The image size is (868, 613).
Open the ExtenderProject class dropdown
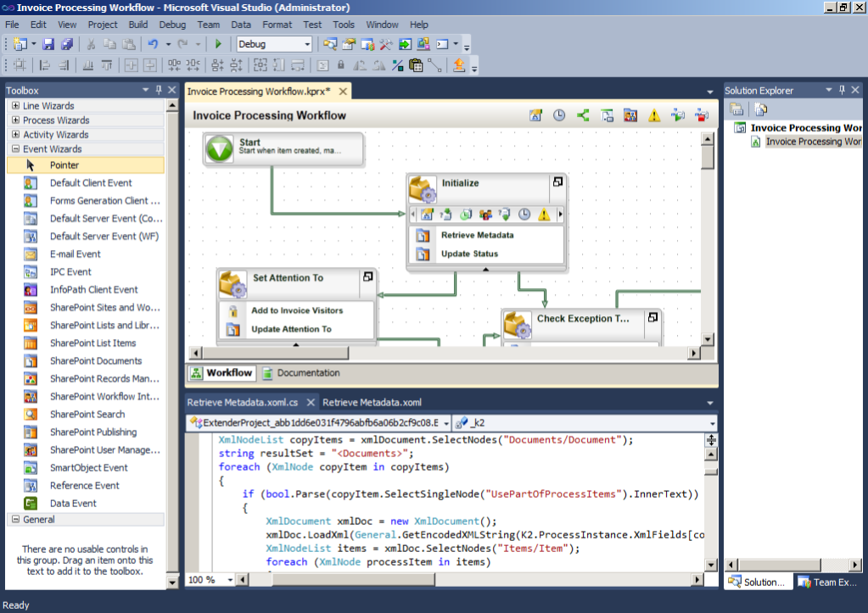445,423
